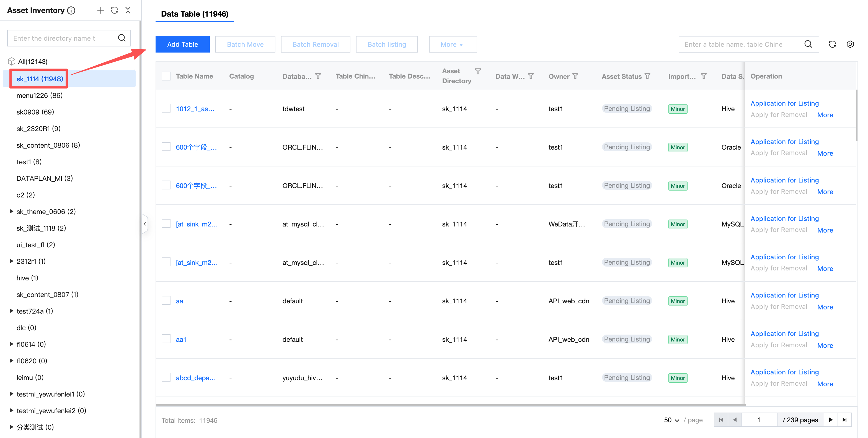Select menu1226 directory in the tree
Screen dimensions: 868x438
39,95
